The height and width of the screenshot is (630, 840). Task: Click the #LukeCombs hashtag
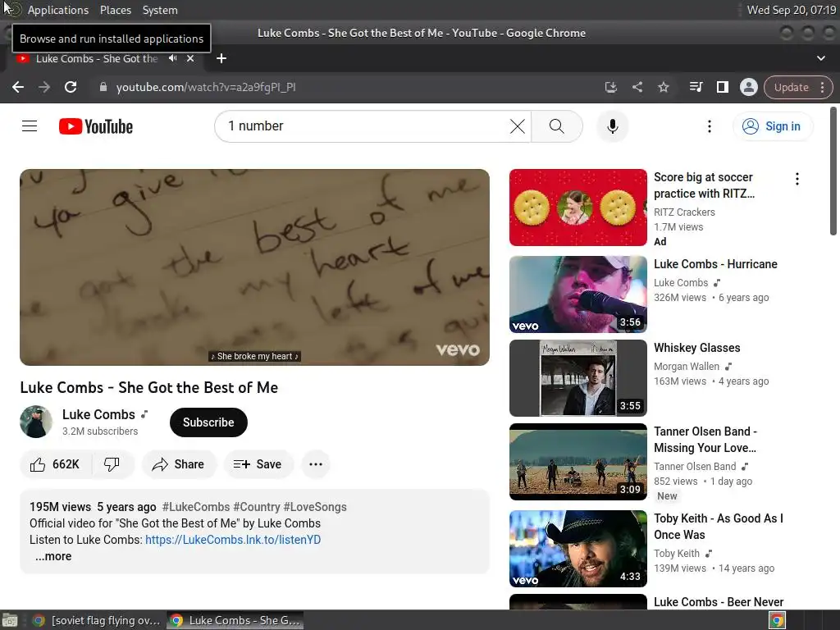(x=195, y=507)
